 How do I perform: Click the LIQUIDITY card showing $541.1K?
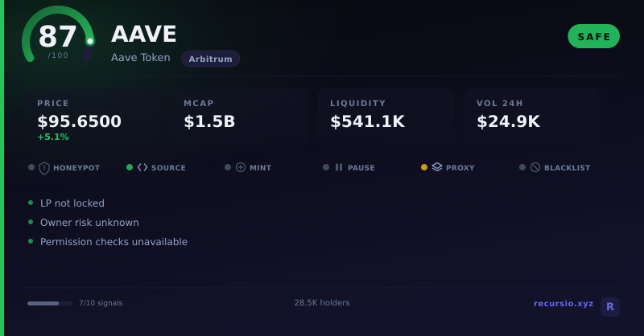coord(386,117)
